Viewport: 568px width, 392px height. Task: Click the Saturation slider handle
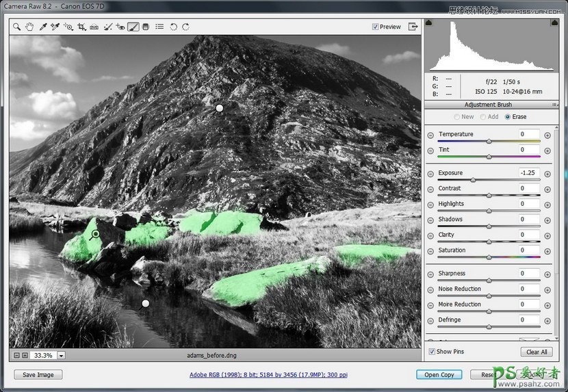coord(489,258)
